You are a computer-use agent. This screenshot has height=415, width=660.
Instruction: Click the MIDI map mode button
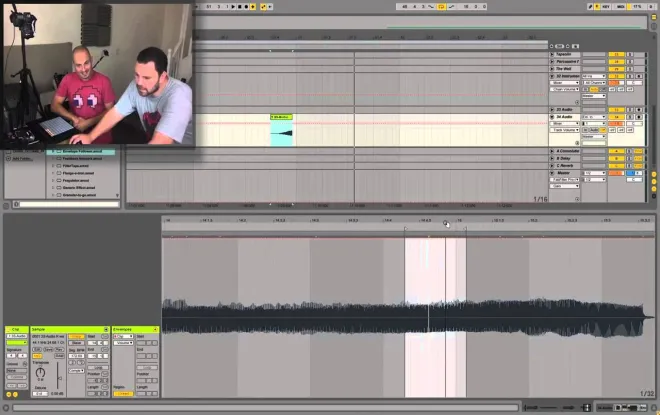click(x=621, y=7)
